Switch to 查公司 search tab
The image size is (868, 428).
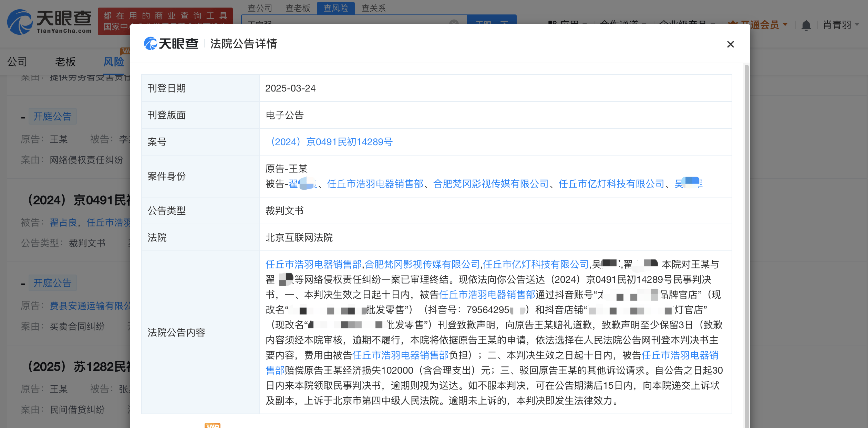260,8
